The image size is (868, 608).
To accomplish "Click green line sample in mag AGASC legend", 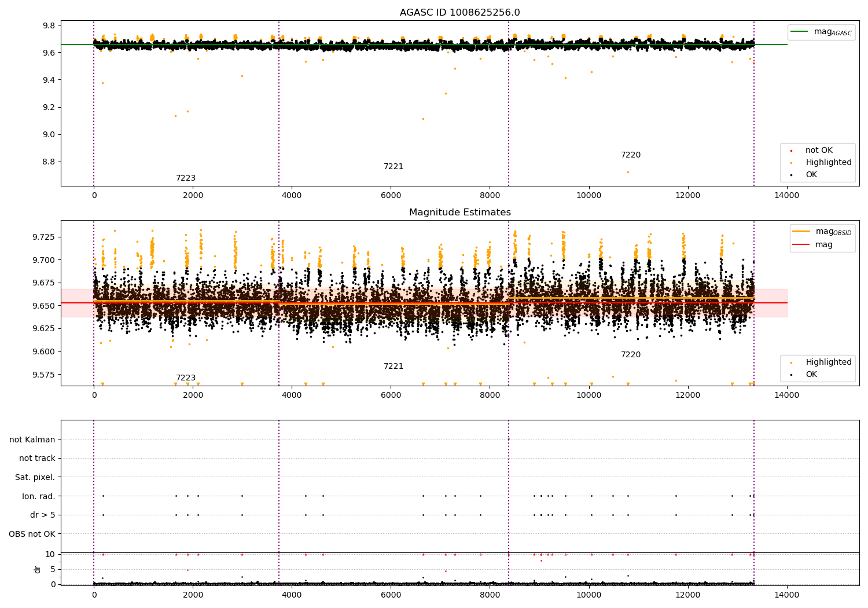I will click(x=800, y=32).
